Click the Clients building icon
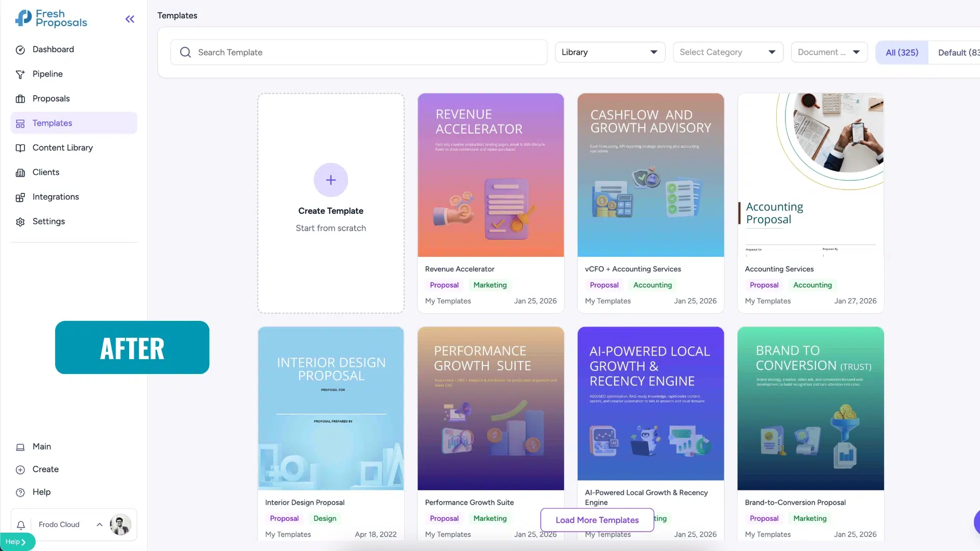This screenshot has height=551, width=980. [20, 173]
